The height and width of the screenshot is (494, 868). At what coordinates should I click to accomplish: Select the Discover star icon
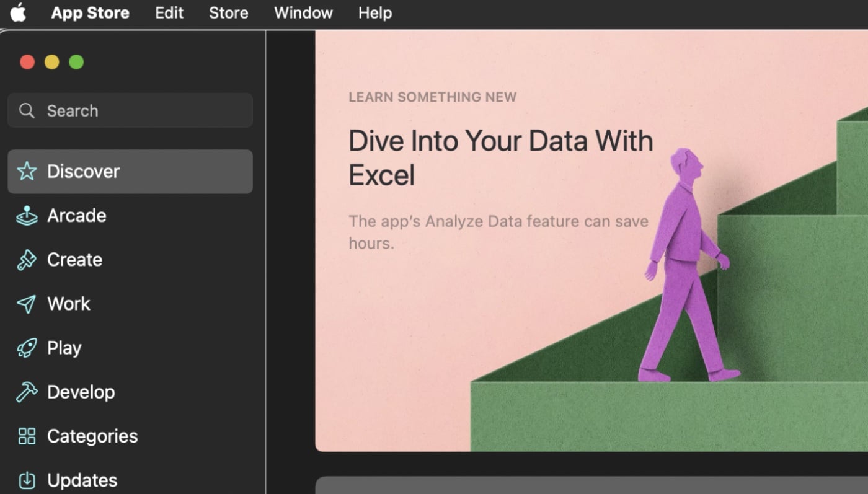tap(27, 171)
